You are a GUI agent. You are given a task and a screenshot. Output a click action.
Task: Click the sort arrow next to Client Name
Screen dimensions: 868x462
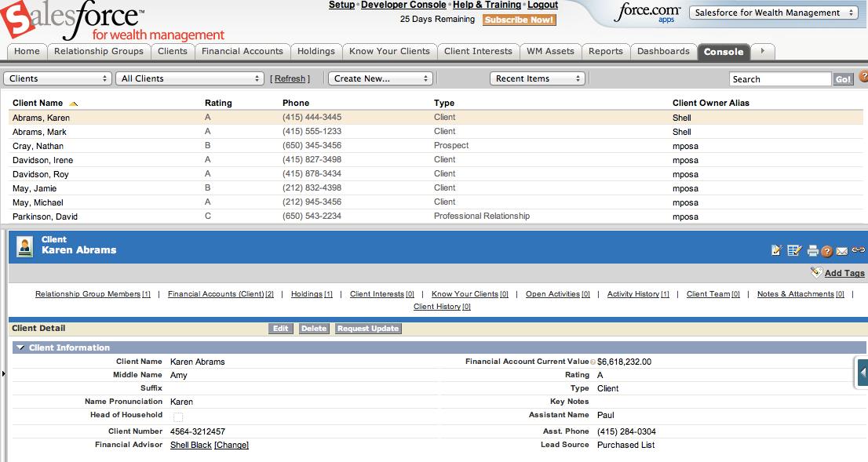coord(73,104)
